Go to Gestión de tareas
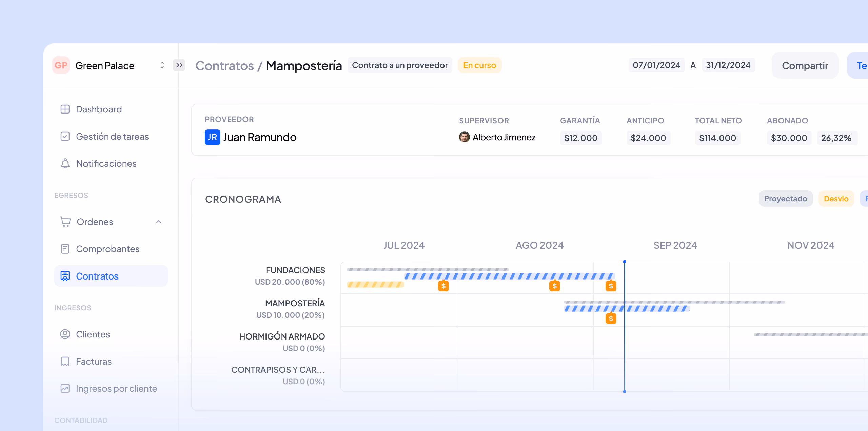The width and height of the screenshot is (868, 431). 112,136
